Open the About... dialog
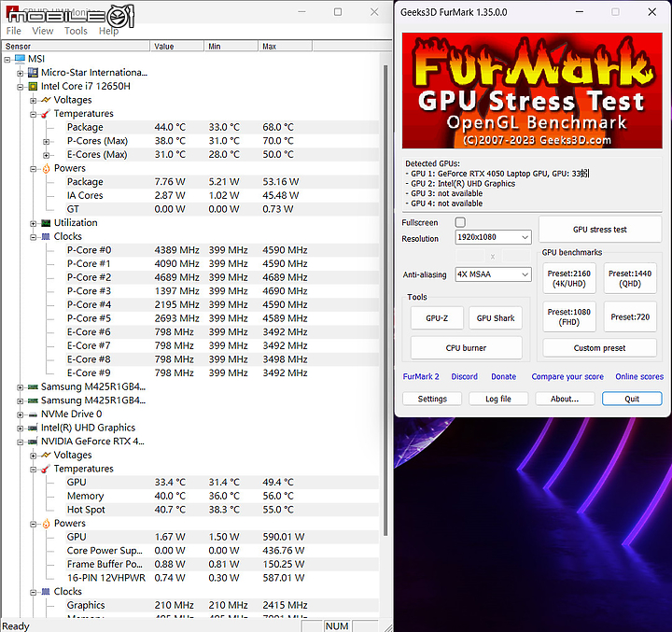 pyautogui.click(x=565, y=399)
